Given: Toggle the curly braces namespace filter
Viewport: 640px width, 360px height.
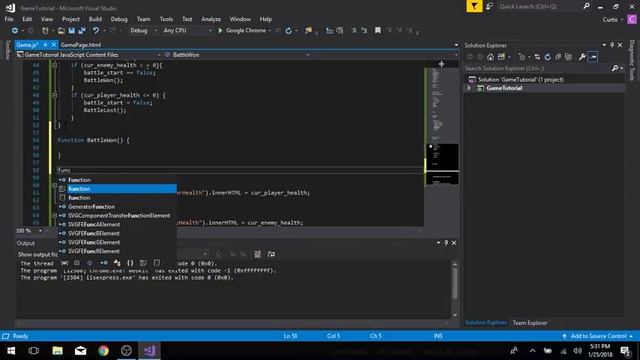Looking at the screenshot, I should (x=130, y=263).
